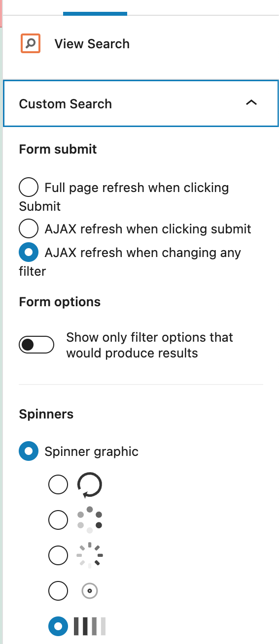This screenshot has width=279, height=644.
Task: Choose the vertical bars spinner graphic
Action: tap(90, 626)
